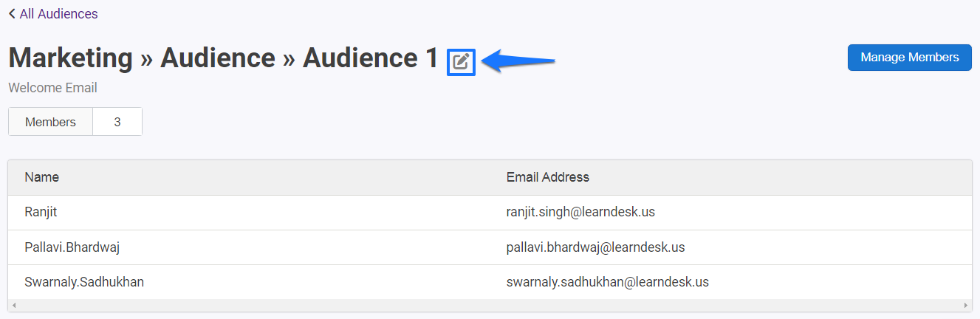Click email swarnaly.sadhukhan@learndesk.us
Viewport: 980px width, 319px height.
pyautogui.click(x=608, y=282)
